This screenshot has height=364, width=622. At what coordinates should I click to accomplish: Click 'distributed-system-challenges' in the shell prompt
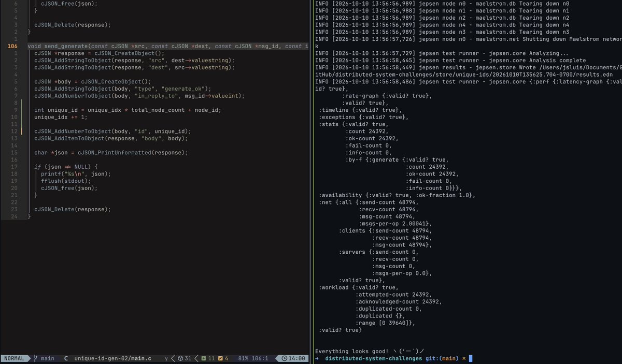[x=373, y=358]
